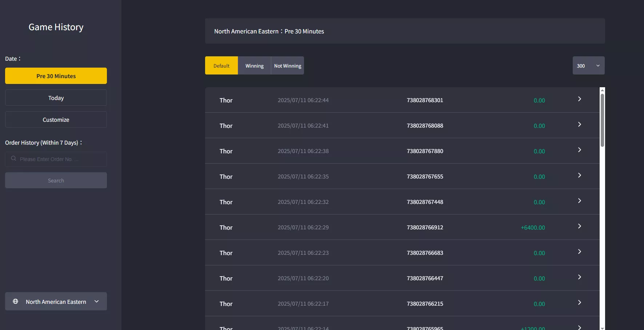Click Thor game name in 06:22:44 row

[226, 100]
